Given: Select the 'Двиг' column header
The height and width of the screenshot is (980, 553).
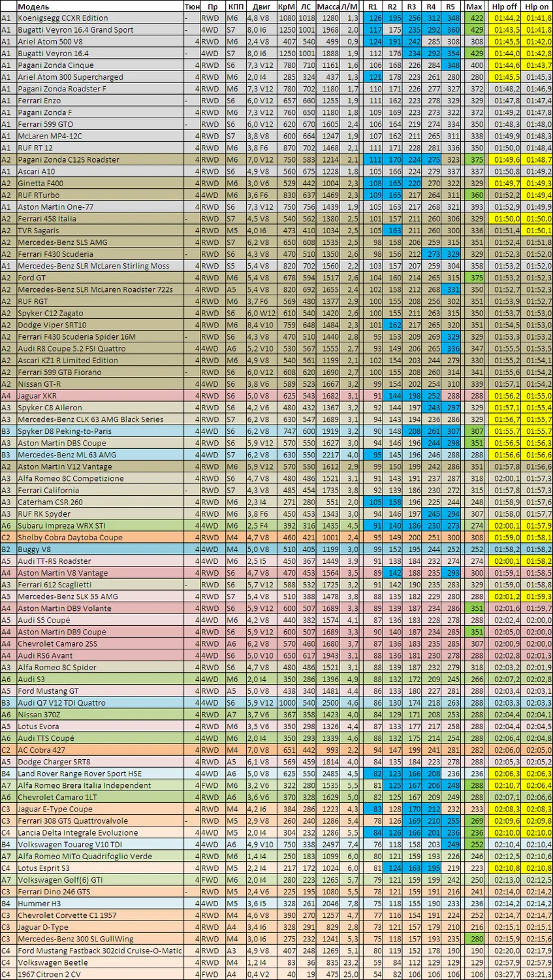Looking at the screenshot, I should [x=261, y=6].
